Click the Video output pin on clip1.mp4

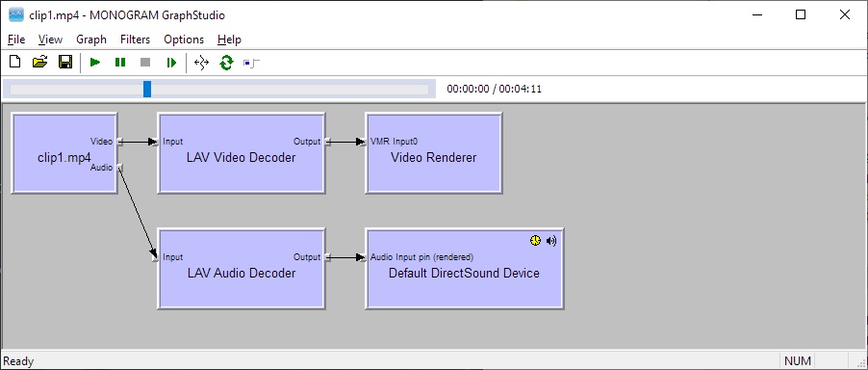click(119, 142)
